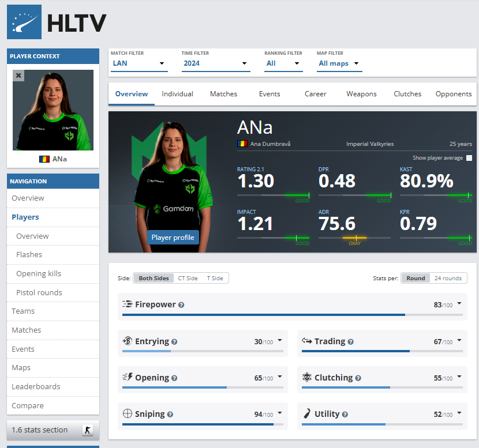This screenshot has width=479, height=448.
Task: Remove ANa from player context with X
Action: tap(18, 76)
